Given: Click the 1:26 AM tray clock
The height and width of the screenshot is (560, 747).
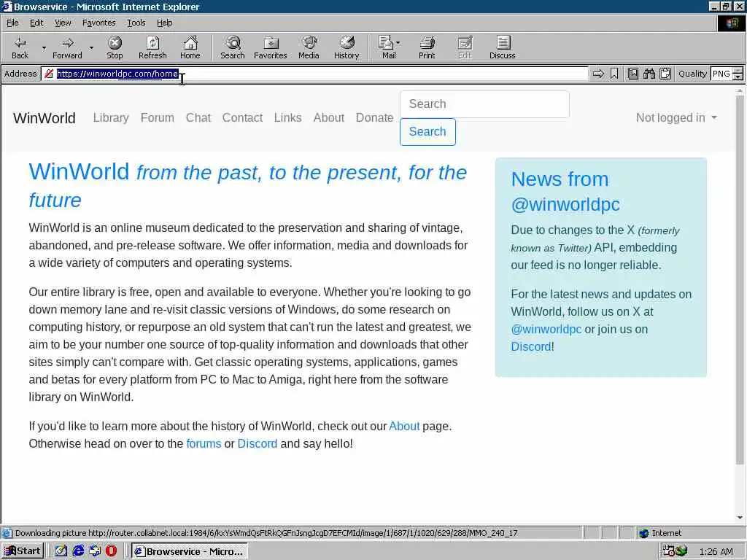Looking at the screenshot, I should coord(716,551).
